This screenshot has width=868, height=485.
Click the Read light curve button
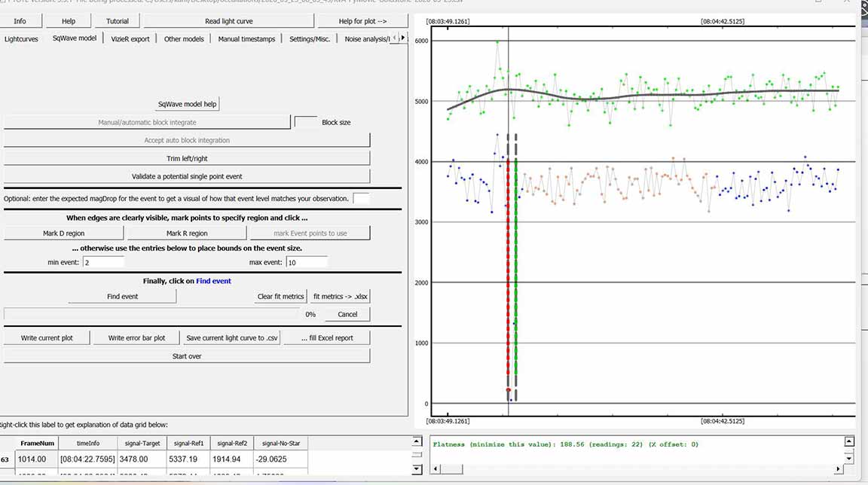(x=228, y=21)
